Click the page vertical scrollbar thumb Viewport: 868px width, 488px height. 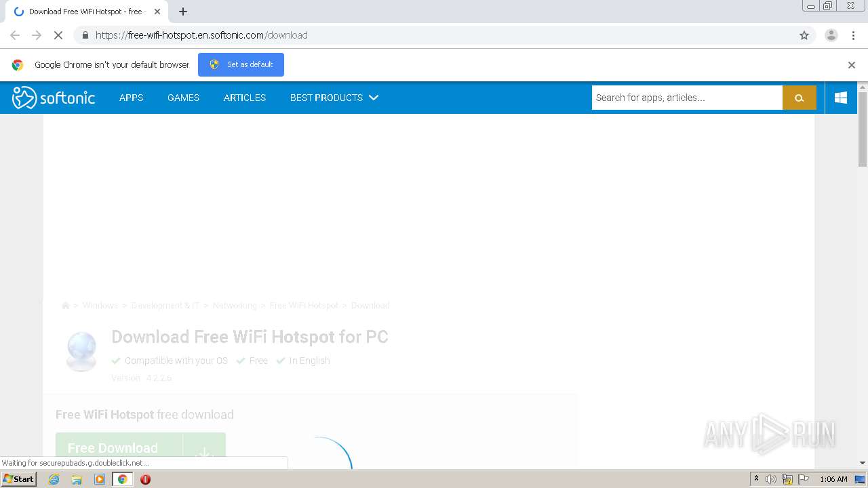point(863,129)
